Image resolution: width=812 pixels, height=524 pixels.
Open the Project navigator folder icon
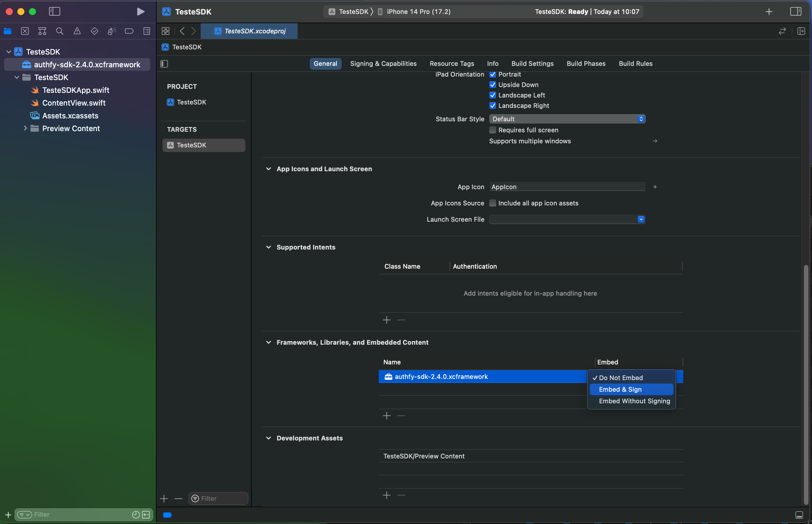pos(8,31)
